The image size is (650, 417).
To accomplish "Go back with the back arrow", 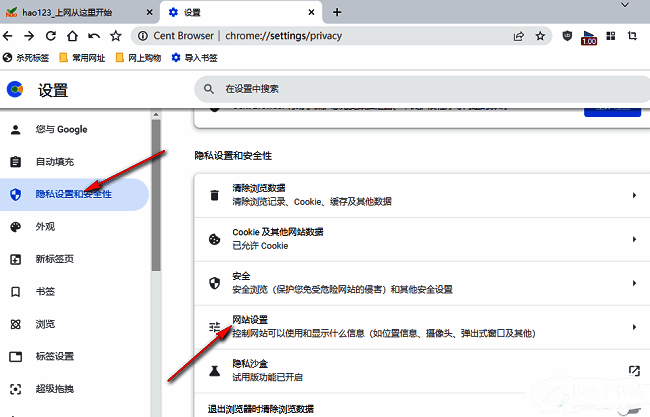I will coord(7,36).
